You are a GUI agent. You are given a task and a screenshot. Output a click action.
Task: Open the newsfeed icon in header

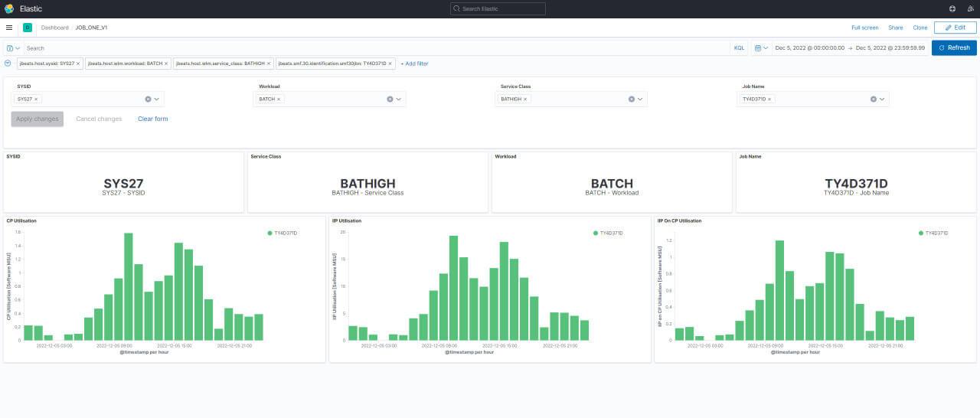coord(970,8)
